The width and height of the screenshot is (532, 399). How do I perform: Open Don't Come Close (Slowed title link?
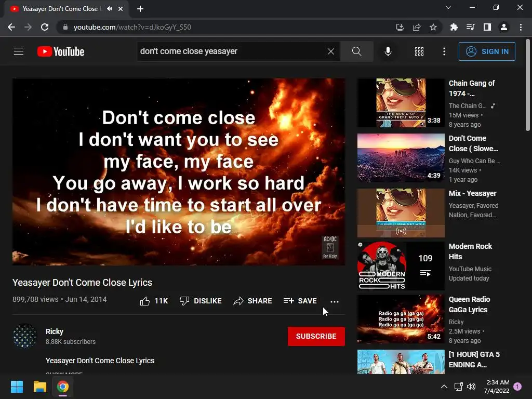(x=473, y=143)
